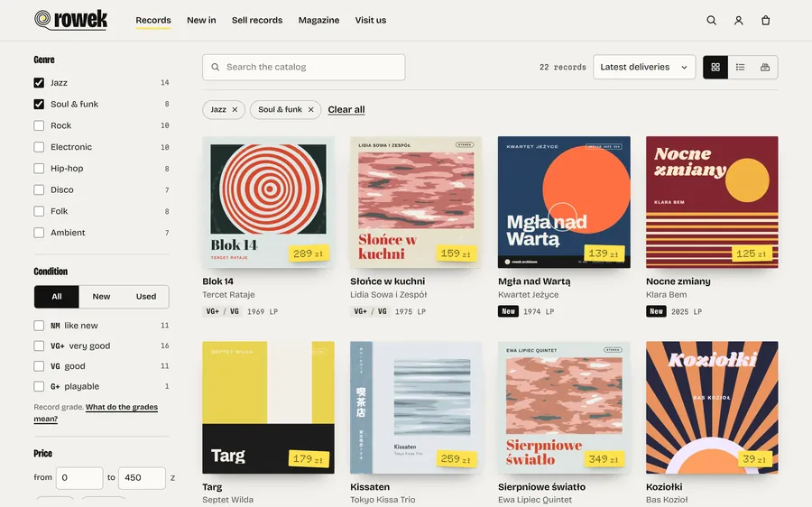
Task: Open the user account icon
Action: 738,20
